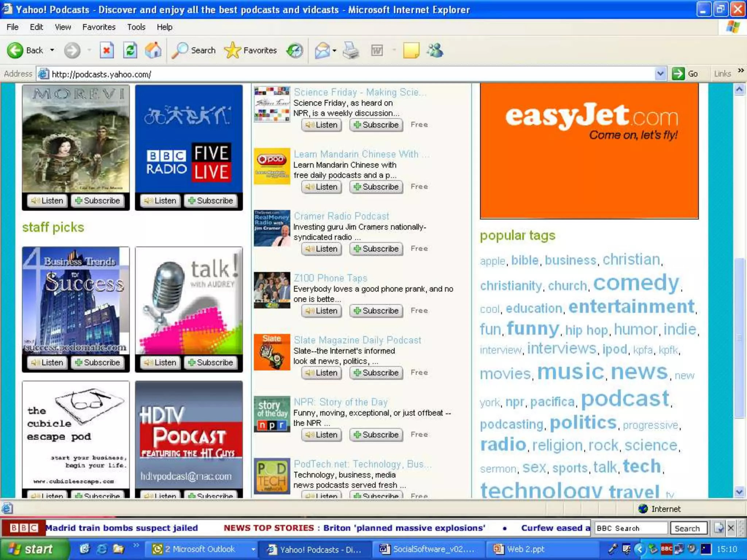
Task: Go to the Home page icon
Action: 153,50
